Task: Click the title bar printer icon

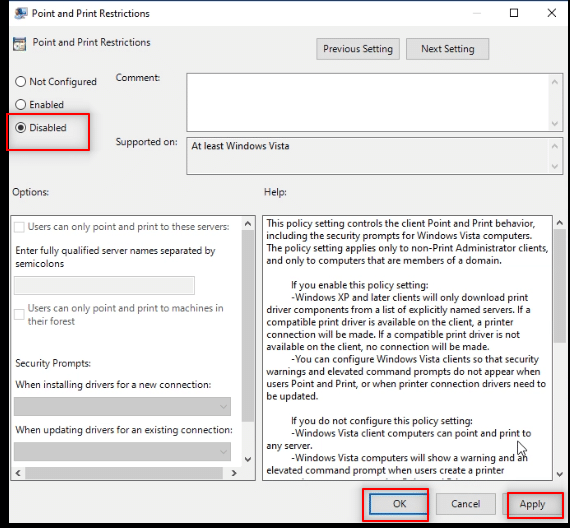Action: (x=20, y=13)
